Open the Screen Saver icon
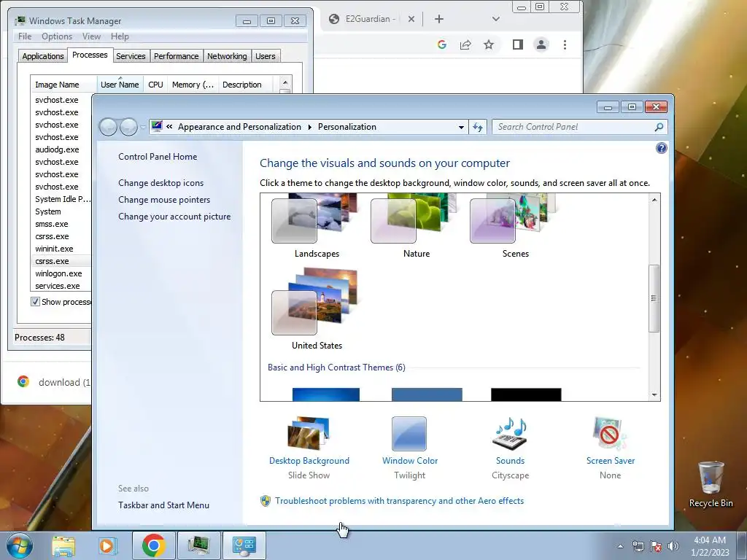 (611, 434)
